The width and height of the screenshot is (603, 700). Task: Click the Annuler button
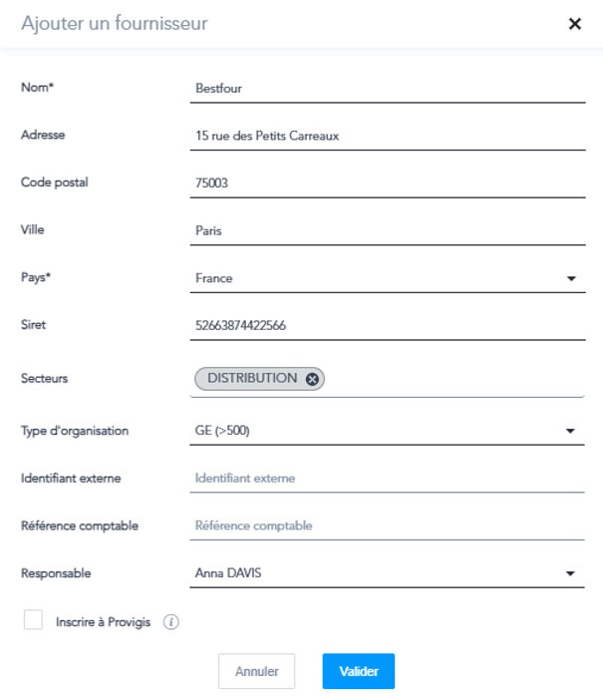click(x=256, y=672)
